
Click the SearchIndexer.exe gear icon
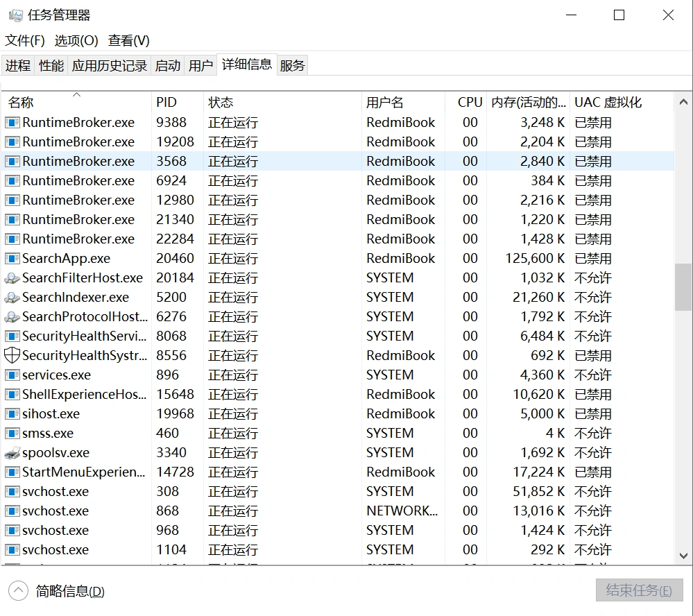click(x=11, y=297)
